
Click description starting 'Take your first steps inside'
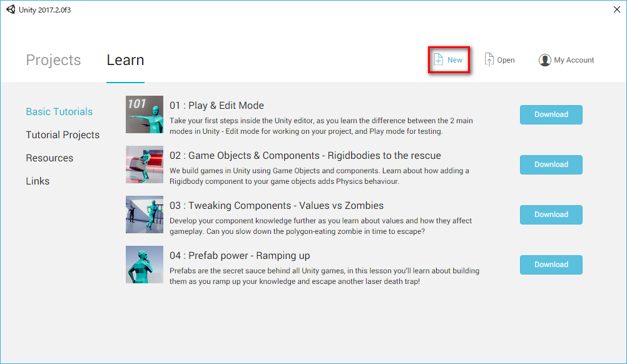tap(321, 126)
